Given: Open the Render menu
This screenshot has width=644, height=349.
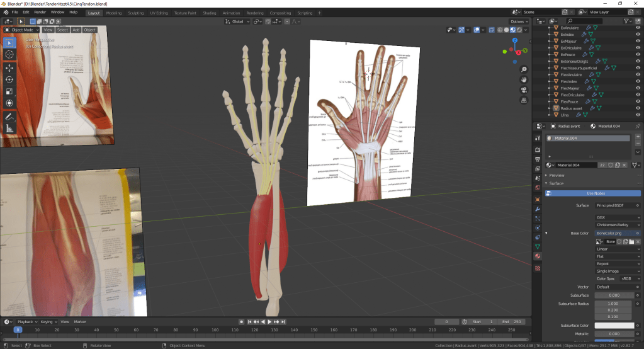Looking at the screenshot, I should pyautogui.click(x=40, y=13).
